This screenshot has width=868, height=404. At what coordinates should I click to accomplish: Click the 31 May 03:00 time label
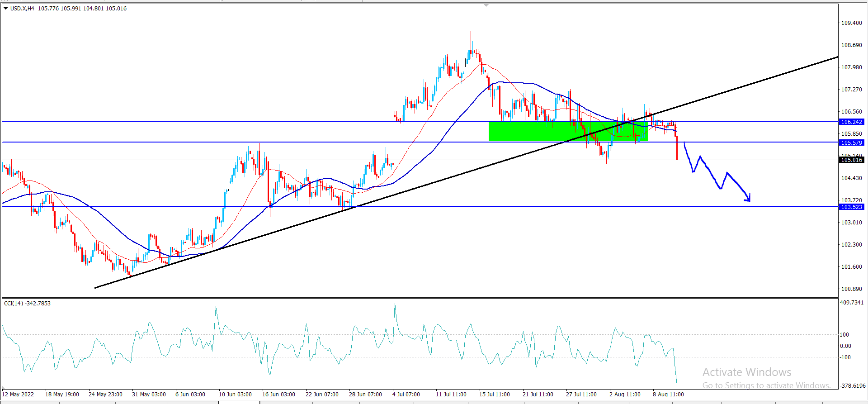tap(149, 394)
